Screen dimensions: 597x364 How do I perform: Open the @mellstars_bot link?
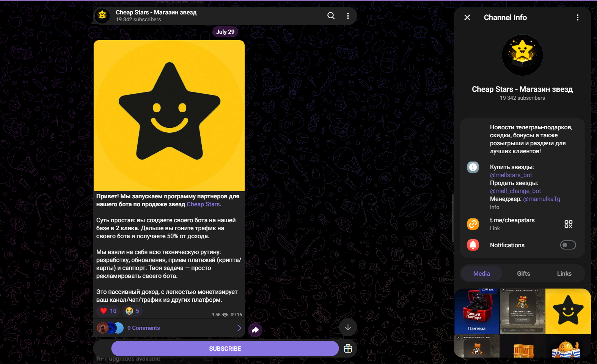click(511, 175)
